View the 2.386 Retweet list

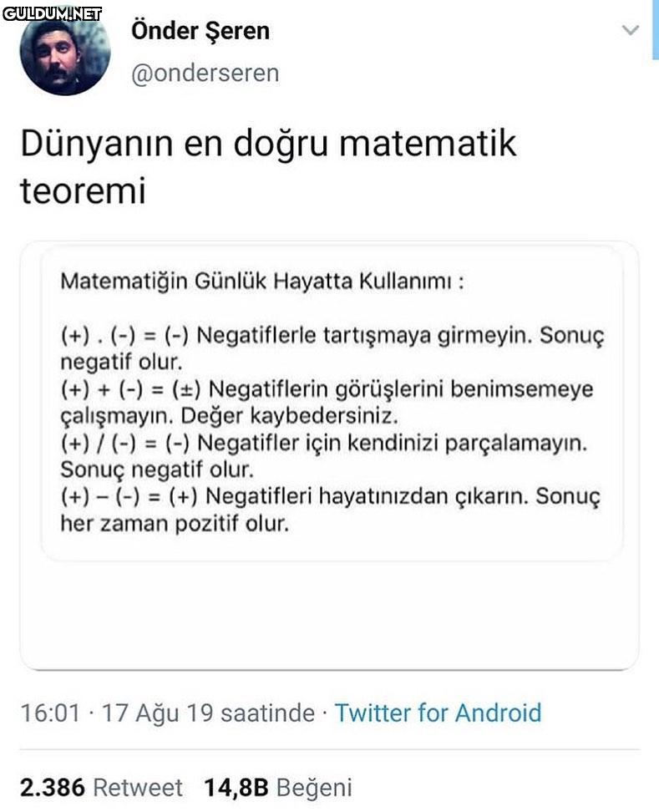click(100, 787)
